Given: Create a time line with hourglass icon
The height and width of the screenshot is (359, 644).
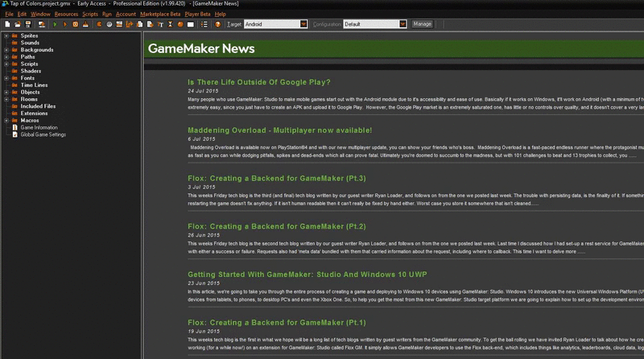Looking at the screenshot, I should (x=170, y=24).
